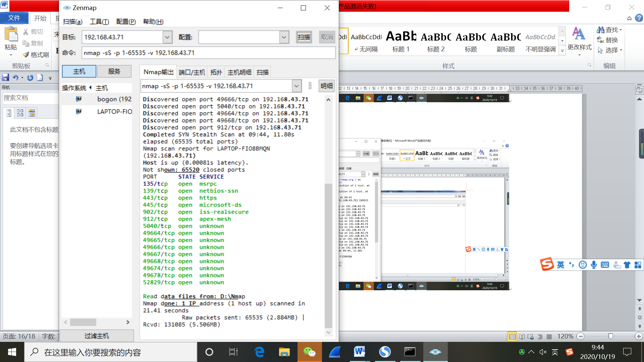Toggle the 明细 (Details) output button

pyautogui.click(x=326, y=86)
